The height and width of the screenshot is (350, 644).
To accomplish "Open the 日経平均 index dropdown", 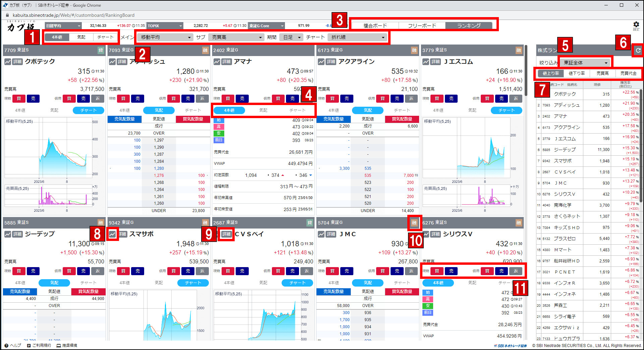I will click(63, 26).
